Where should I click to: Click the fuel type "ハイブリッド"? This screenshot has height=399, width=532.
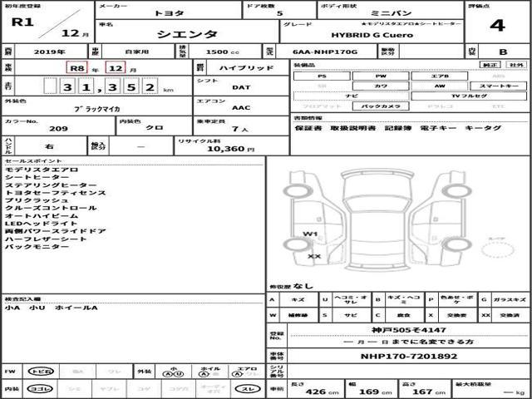point(246,68)
